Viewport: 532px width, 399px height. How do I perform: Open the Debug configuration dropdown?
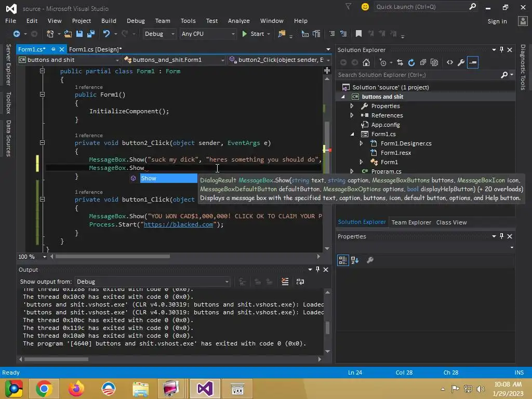(159, 34)
